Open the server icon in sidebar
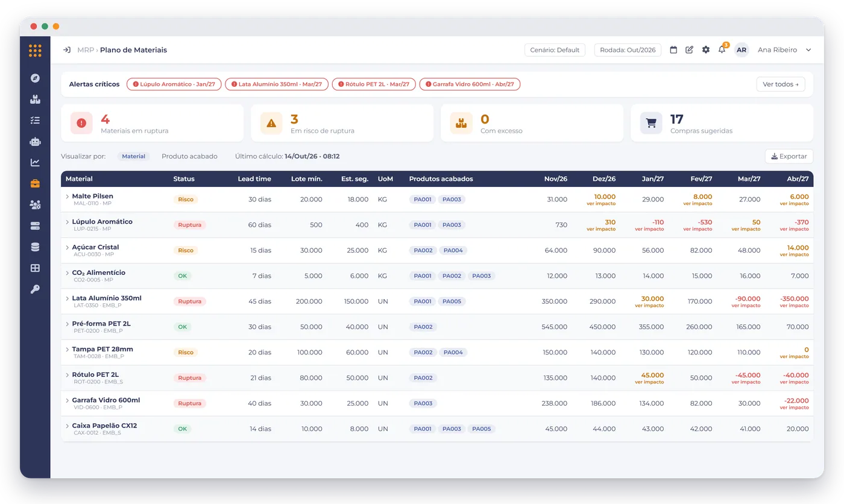844x504 pixels. click(35, 226)
